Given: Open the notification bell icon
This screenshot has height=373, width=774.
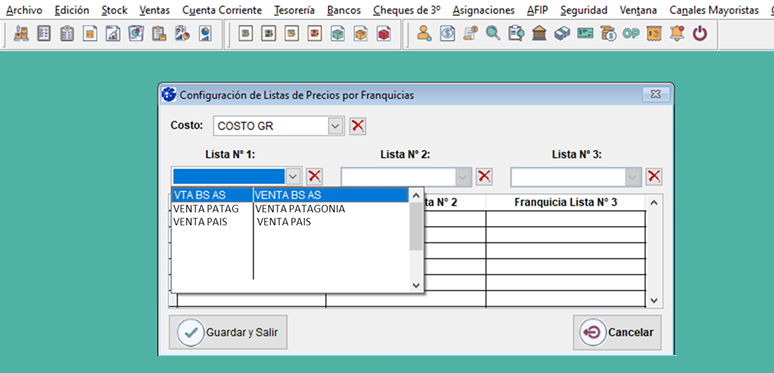Looking at the screenshot, I should tap(677, 34).
